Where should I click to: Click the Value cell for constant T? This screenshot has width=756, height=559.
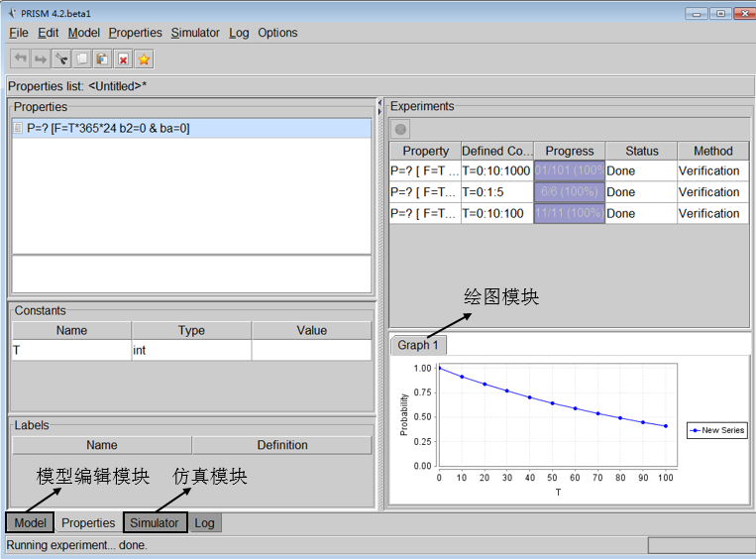[311, 350]
